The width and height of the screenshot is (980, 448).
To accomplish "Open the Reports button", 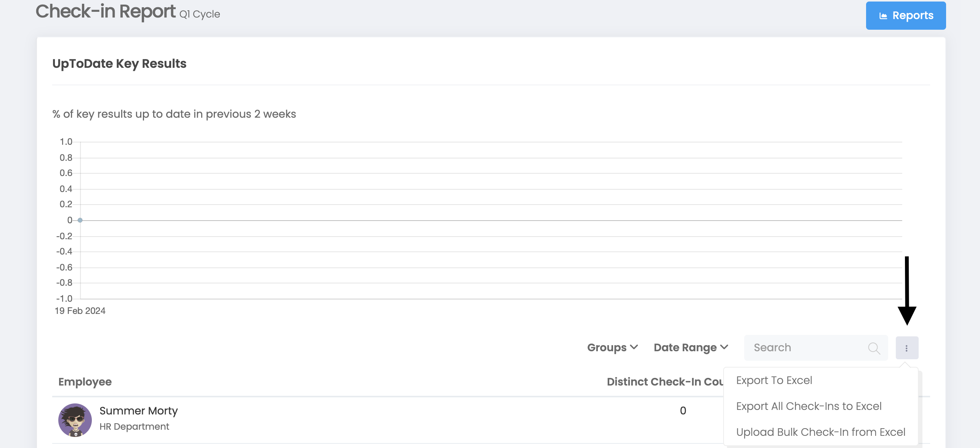I will (x=905, y=16).
